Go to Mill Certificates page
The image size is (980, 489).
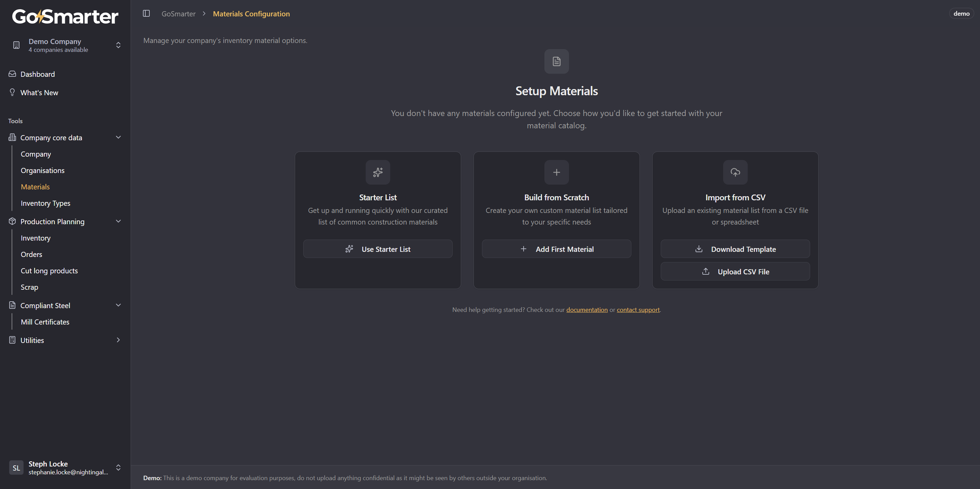[x=45, y=322]
